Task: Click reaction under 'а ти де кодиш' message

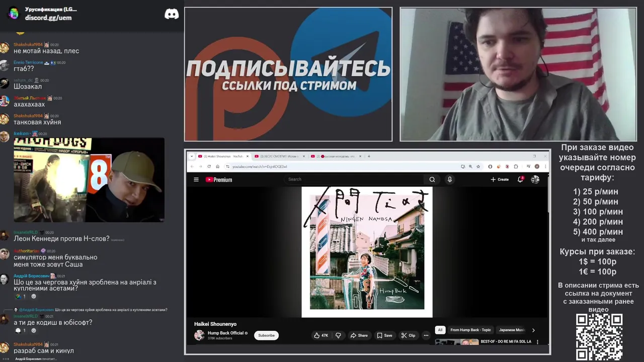Action: pyautogui.click(x=21, y=330)
